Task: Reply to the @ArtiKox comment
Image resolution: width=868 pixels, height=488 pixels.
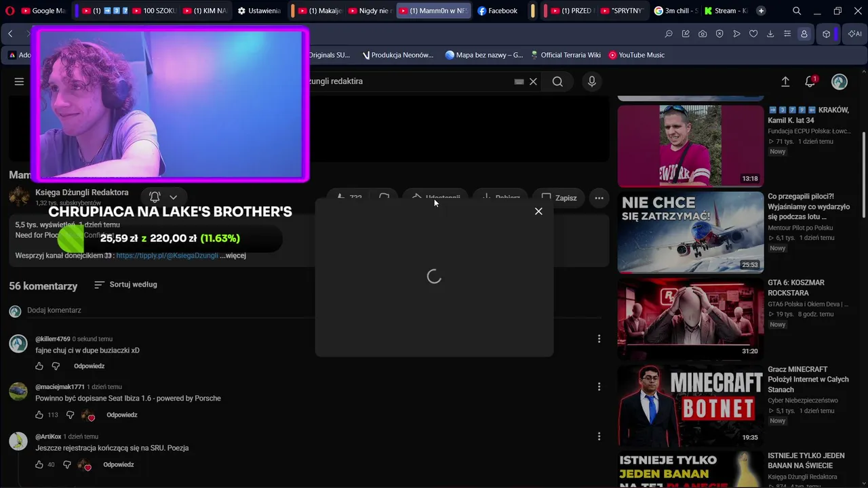Action: click(x=119, y=465)
